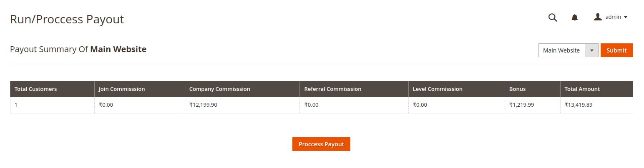Click the admin user avatar icon
The height and width of the screenshot is (168, 644).
pyautogui.click(x=598, y=17)
